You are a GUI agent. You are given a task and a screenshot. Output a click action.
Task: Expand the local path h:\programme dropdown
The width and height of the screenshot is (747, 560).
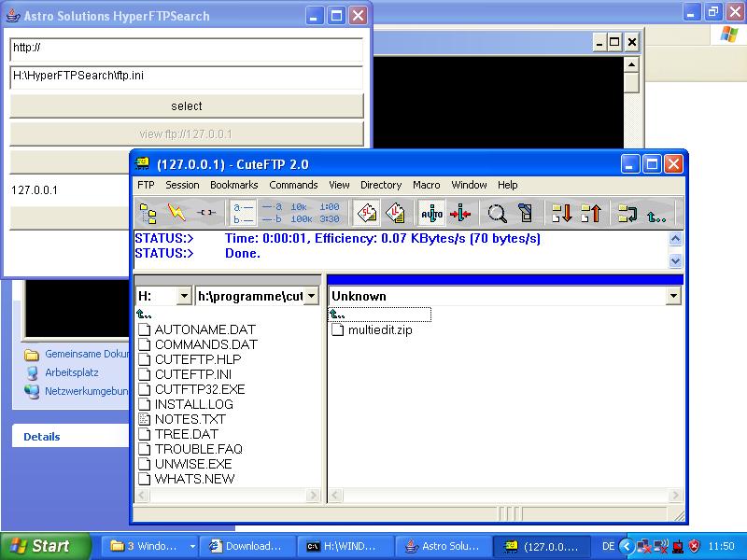[x=311, y=296]
